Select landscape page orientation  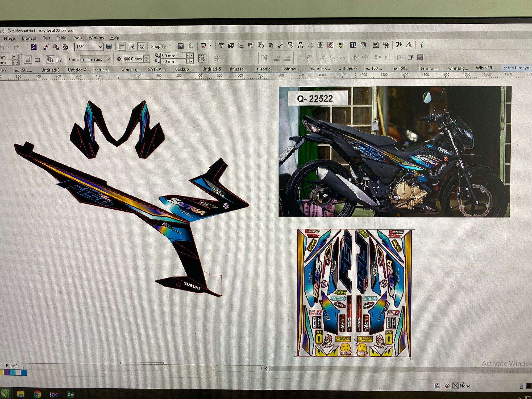click(x=38, y=60)
